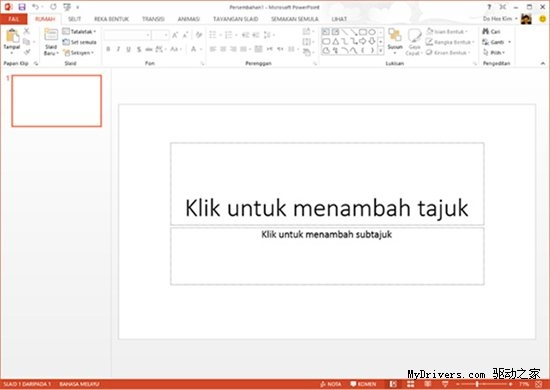Open the character spacing dropdown
Screen dimensions: 550x390
click(161, 49)
